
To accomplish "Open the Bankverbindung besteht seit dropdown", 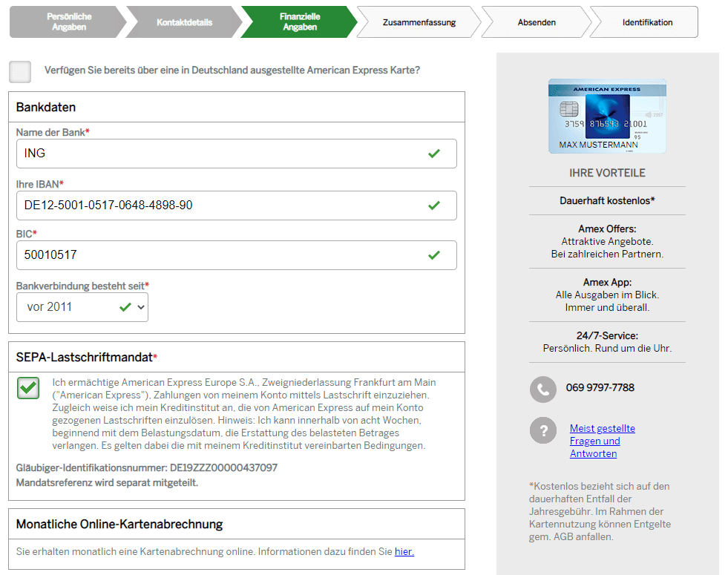I will 82,307.
